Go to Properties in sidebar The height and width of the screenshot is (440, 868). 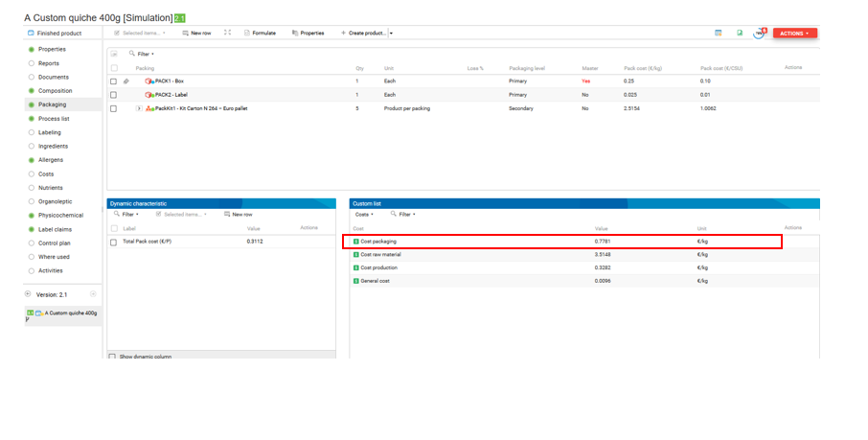coord(52,49)
